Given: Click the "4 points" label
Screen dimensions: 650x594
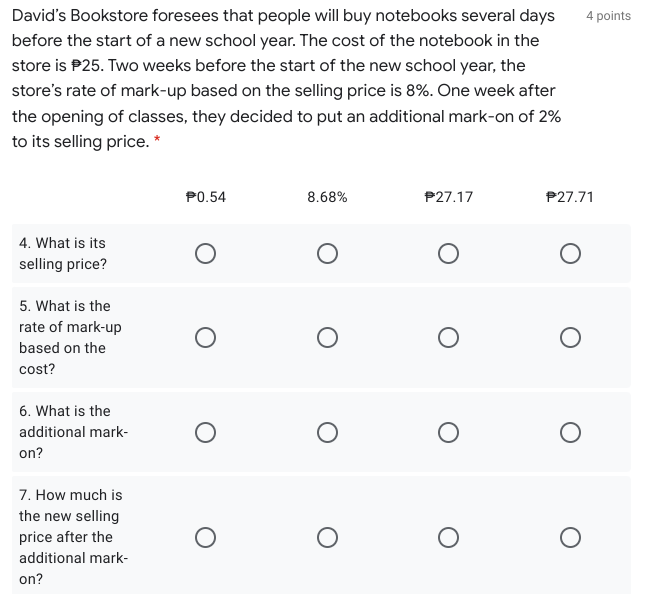Looking at the screenshot, I should coord(608,16).
